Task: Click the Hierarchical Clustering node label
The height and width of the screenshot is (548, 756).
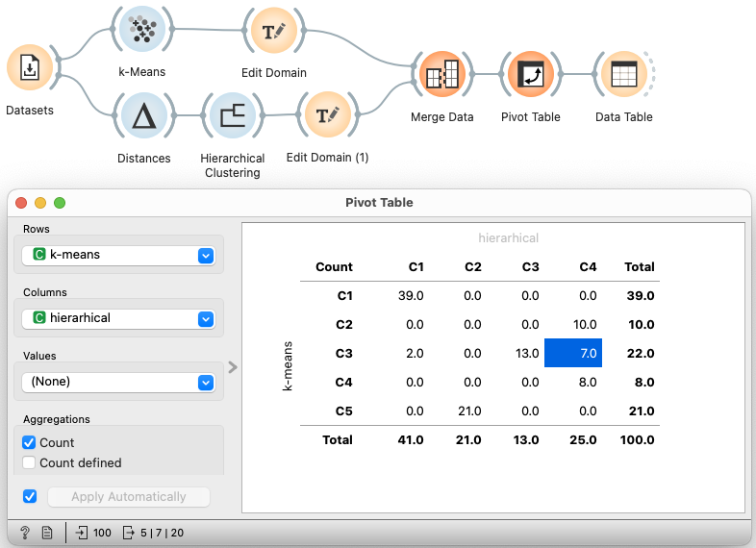Action: tap(233, 165)
